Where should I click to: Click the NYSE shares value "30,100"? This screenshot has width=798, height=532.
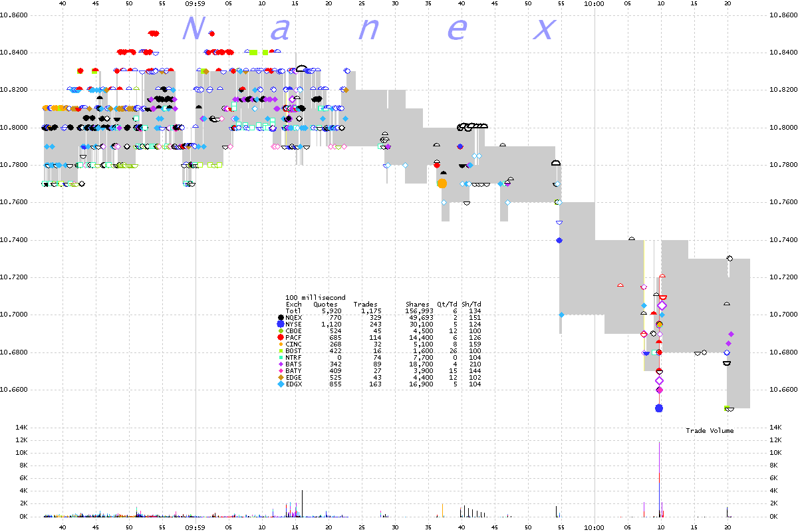tap(421, 324)
